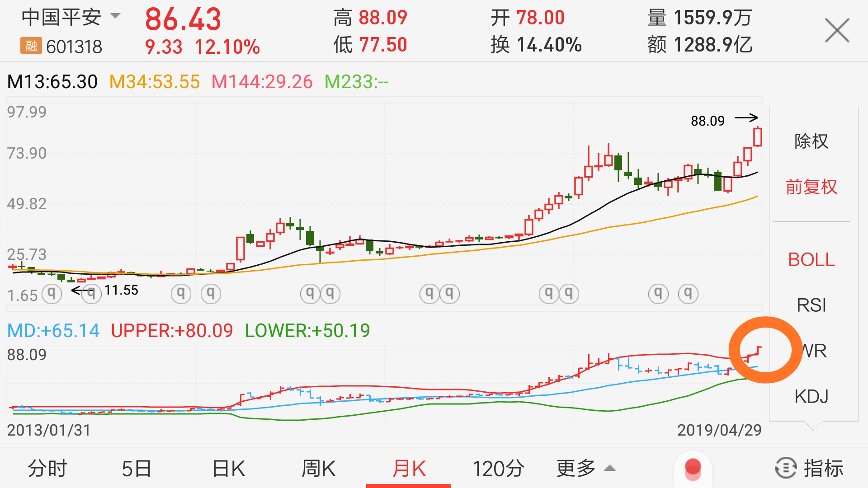The width and height of the screenshot is (868, 488).
Task: Click the M144:29.26 moving average label
Action: [262, 82]
